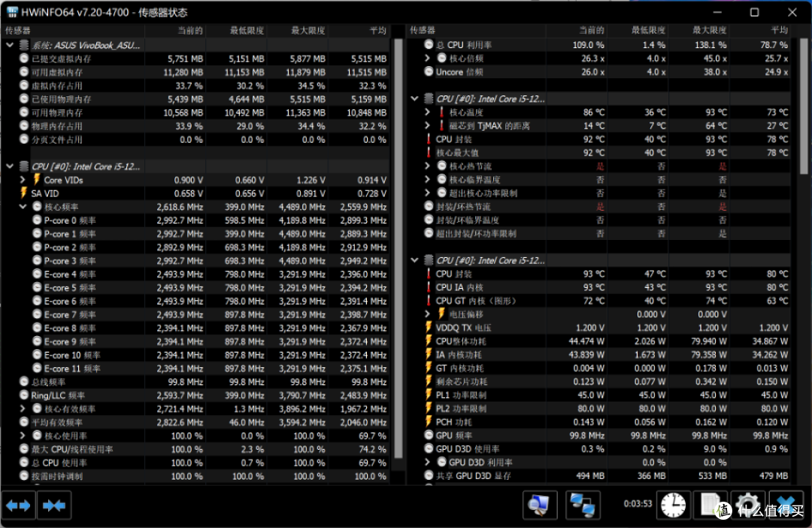Click left panel 平均 column header
The width and height of the screenshot is (812, 528).
[x=359, y=31]
